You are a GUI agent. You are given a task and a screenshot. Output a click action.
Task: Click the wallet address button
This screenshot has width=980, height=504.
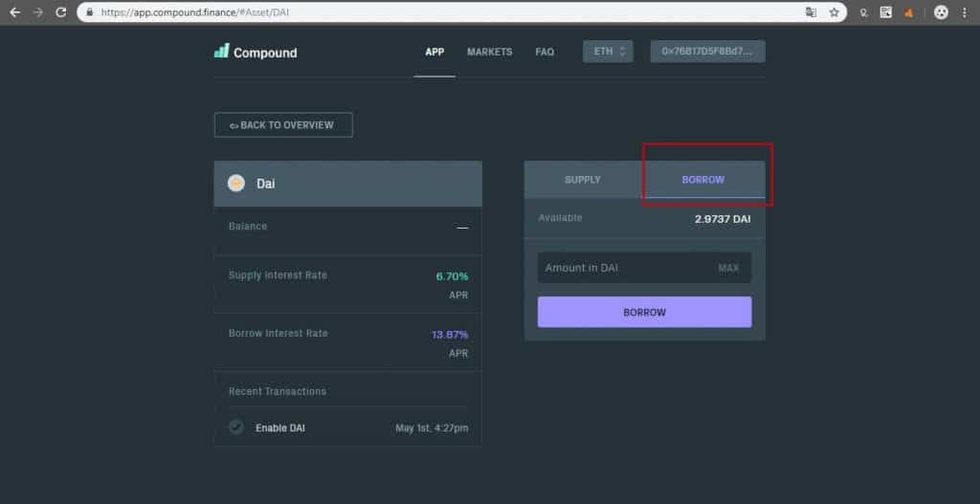[707, 52]
